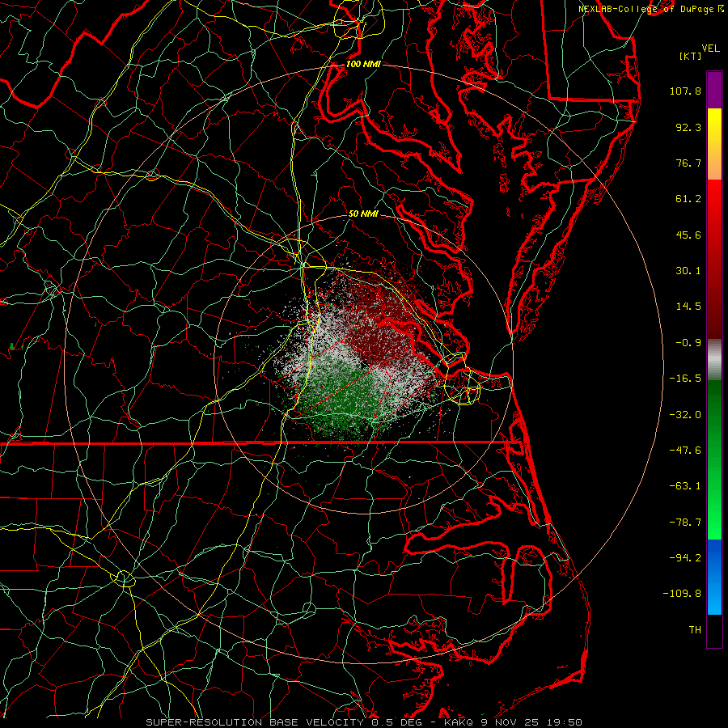Click the 14.5 legend value
This screenshot has width=728, height=728.
click(x=688, y=307)
